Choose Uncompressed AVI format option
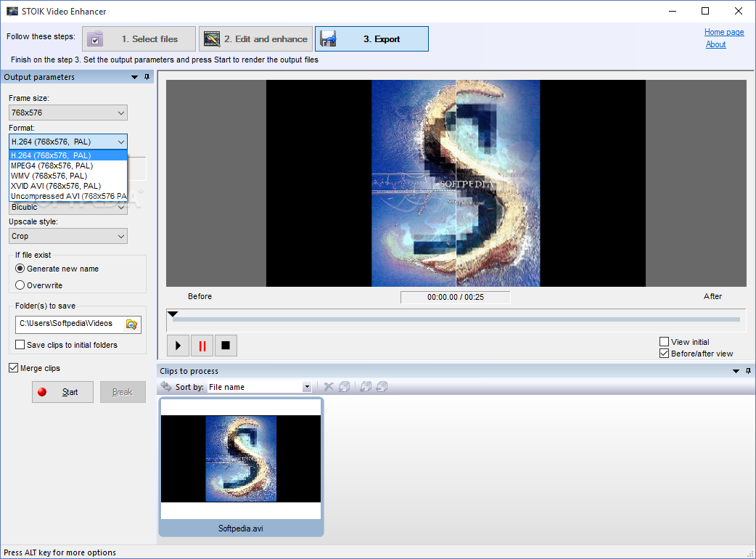 (68, 196)
